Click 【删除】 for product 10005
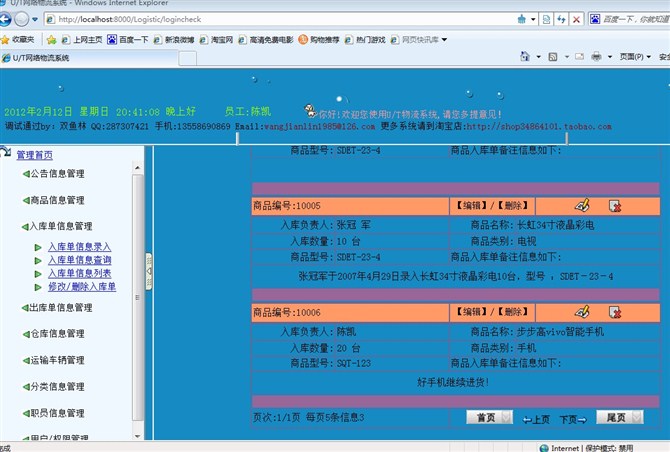670x452 pixels. pos(513,205)
